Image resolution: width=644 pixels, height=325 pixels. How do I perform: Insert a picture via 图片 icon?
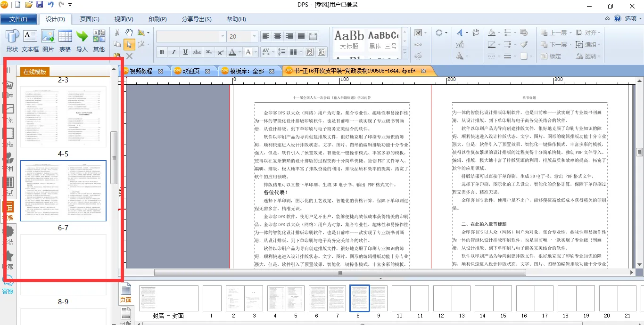[48, 41]
